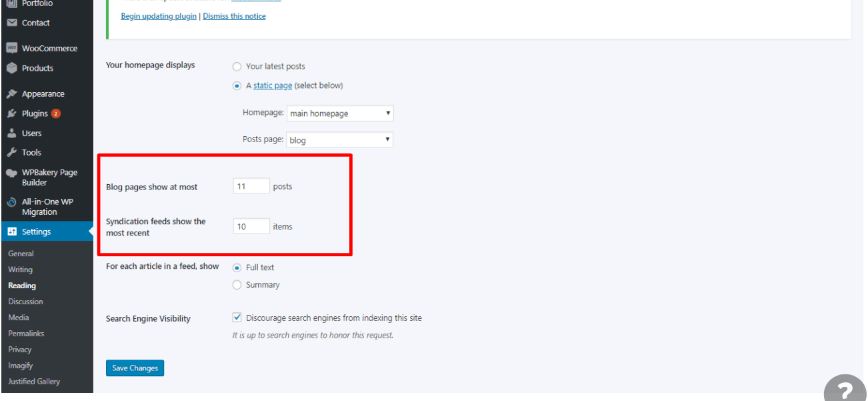This screenshot has width=868, height=401.
Task: Select the Your latest posts option
Action: pyautogui.click(x=237, y=67)
